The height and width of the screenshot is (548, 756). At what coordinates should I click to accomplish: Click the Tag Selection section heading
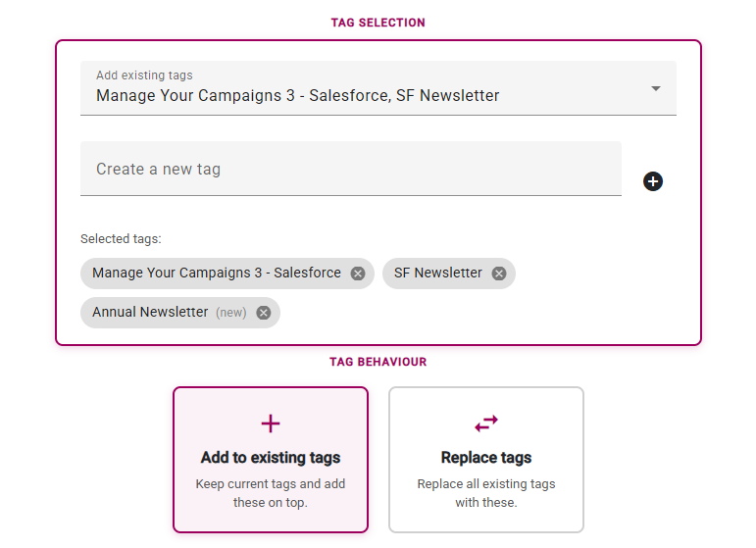click(378, 23)
